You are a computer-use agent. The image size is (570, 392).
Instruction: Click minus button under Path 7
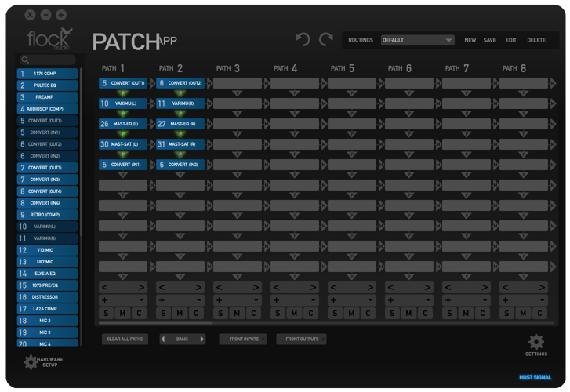tap(485, 300)
